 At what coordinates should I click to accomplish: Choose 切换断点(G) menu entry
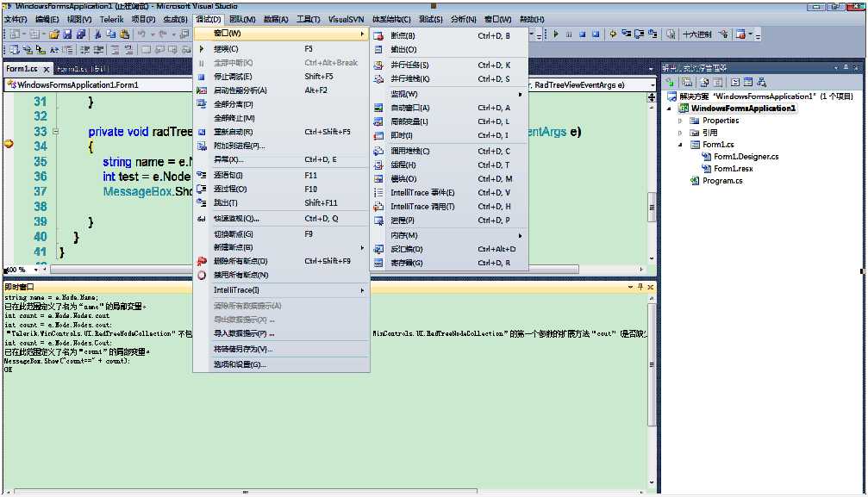(281, 234)
